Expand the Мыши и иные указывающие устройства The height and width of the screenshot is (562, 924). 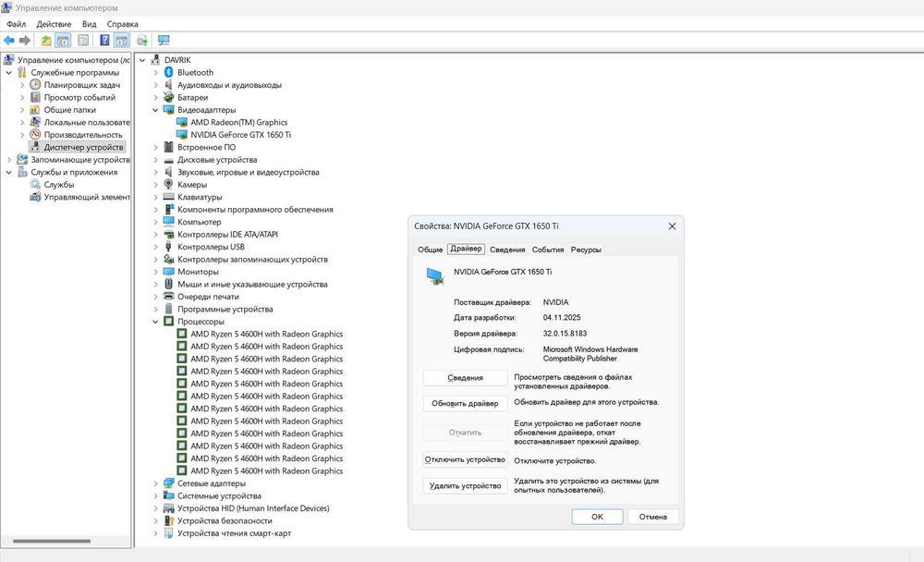click(x=155, y=285)
